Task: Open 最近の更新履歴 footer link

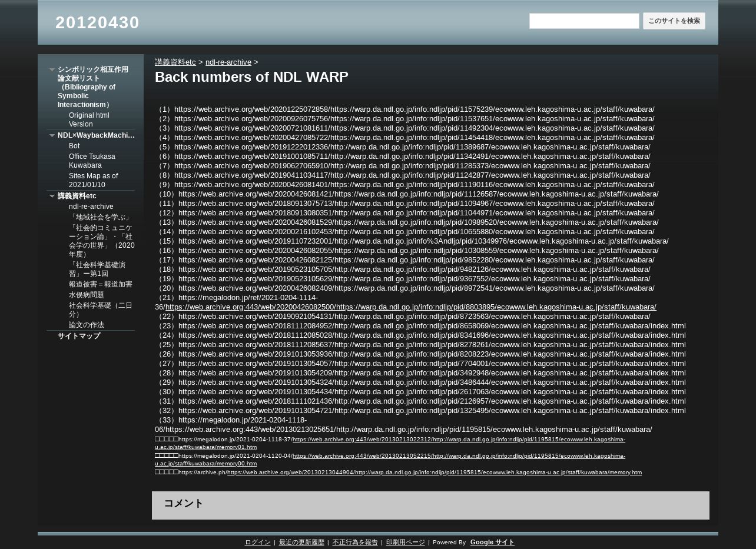Action: click(301, 543)
